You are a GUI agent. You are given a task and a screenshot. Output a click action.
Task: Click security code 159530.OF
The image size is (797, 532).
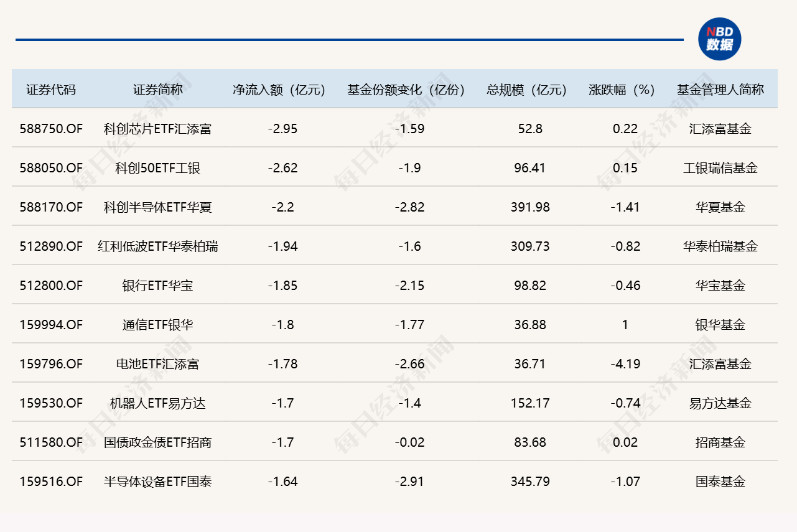[x=51, y=403]
